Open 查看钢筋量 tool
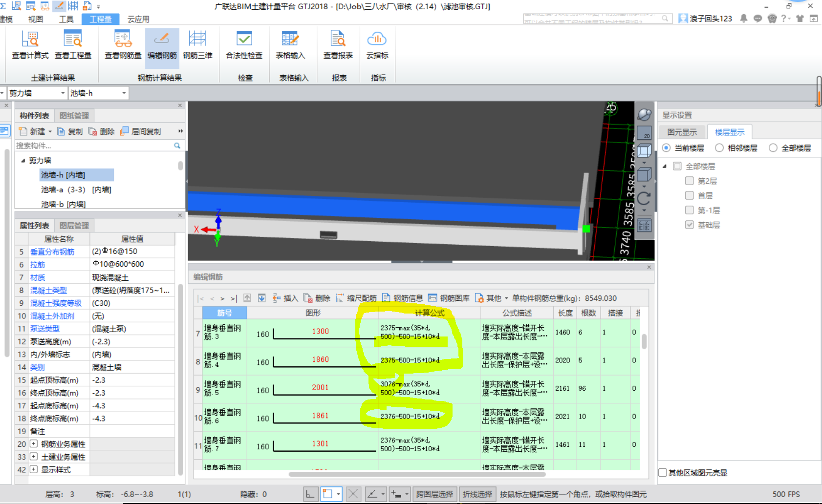822x504 pixels. pos(123,45)
